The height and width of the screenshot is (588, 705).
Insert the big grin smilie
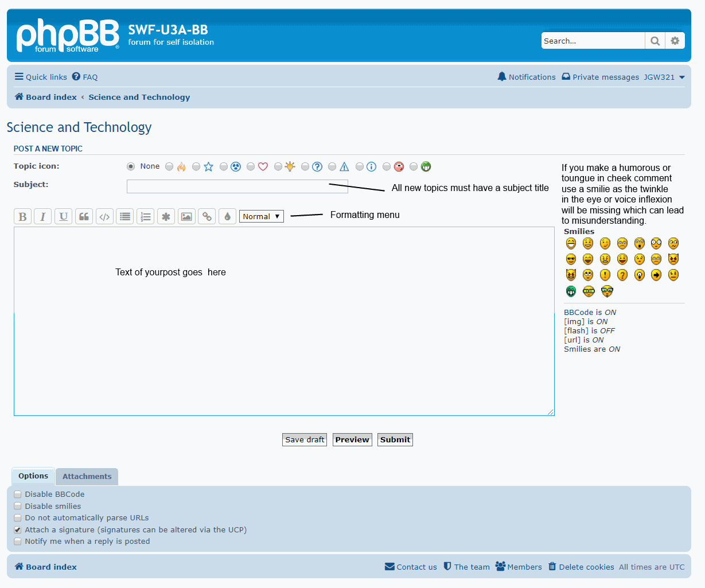click(571, 243)
